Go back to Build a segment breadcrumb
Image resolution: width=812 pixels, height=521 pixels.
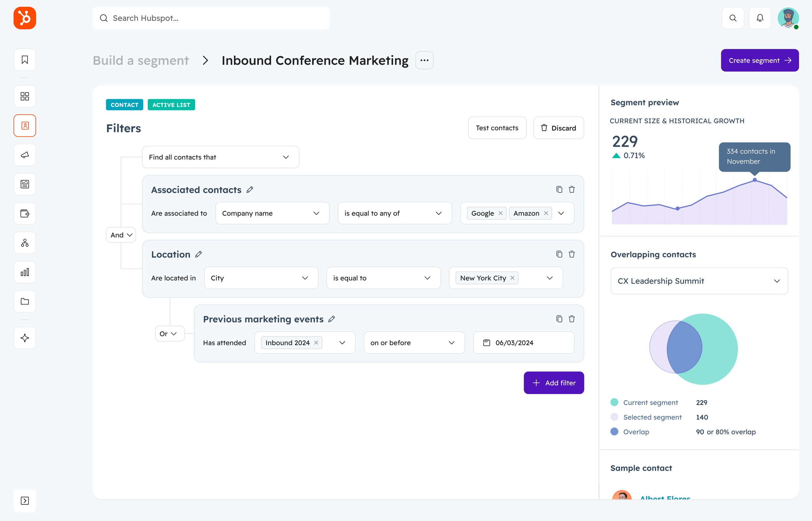click(x=141, y=60)
